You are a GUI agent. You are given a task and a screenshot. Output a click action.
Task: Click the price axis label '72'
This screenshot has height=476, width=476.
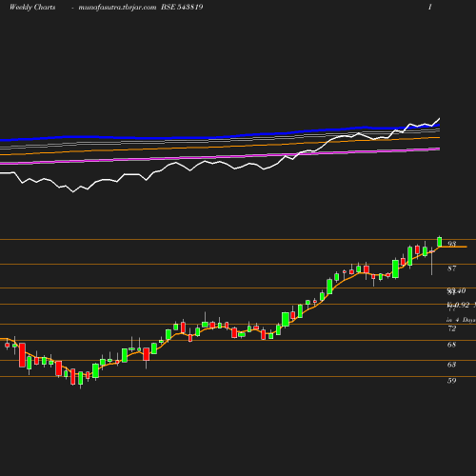click(452, 328)
